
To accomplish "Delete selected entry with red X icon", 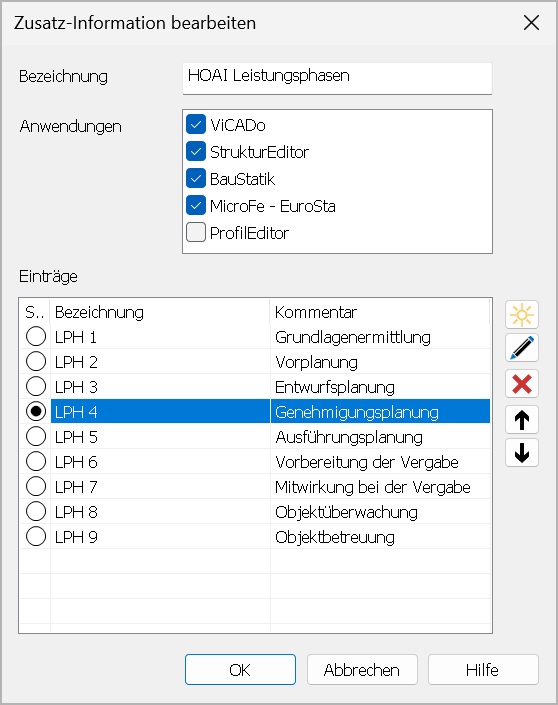I will [x=522, y=384].
